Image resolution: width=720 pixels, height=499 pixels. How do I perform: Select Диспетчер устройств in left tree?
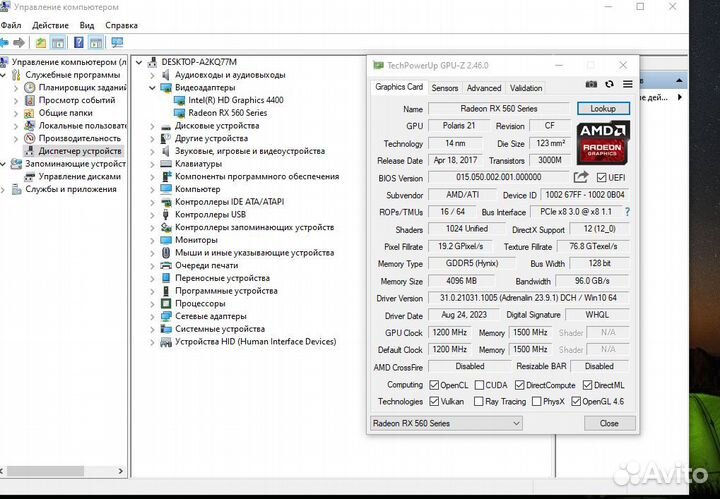(80, 151)
